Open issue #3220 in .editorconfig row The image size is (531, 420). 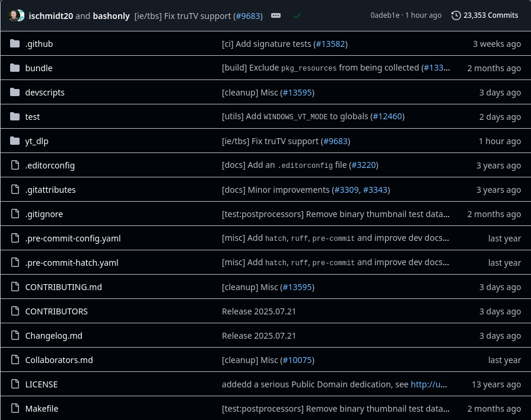click(364, 165)
